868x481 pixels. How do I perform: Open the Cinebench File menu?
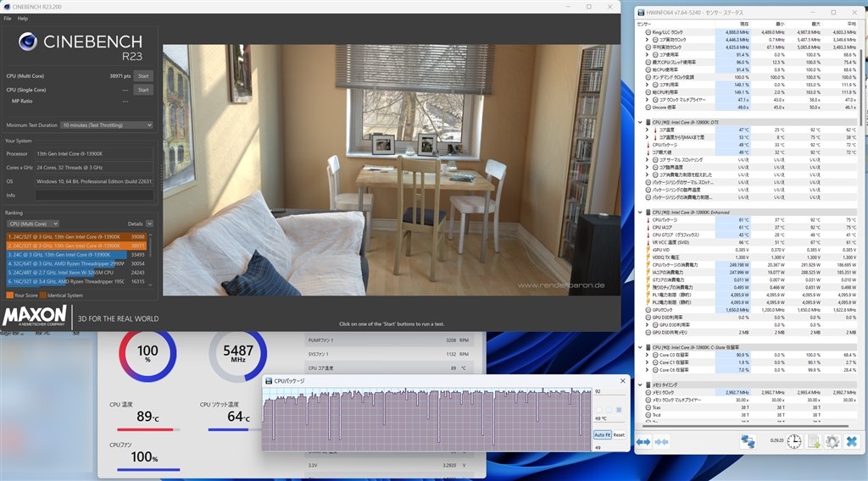click(x=7, y=19)
